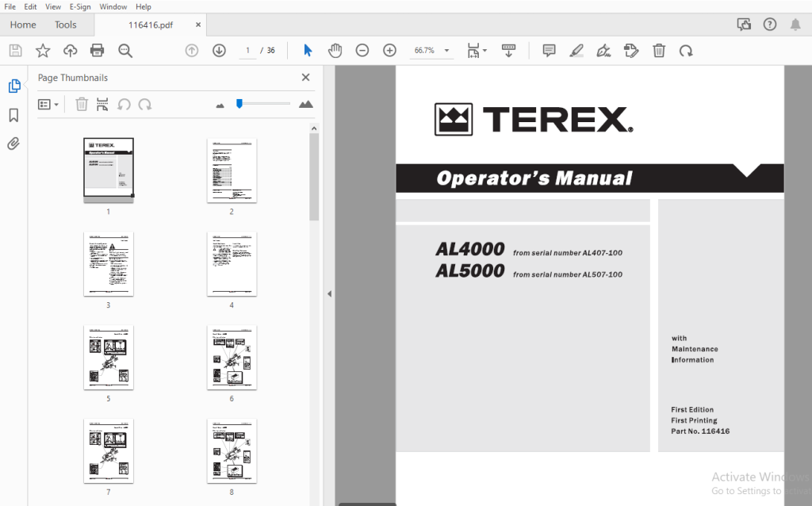Toggle the Bookmarks panel
The width and height of the screenshot is (812, 506).
14,115
